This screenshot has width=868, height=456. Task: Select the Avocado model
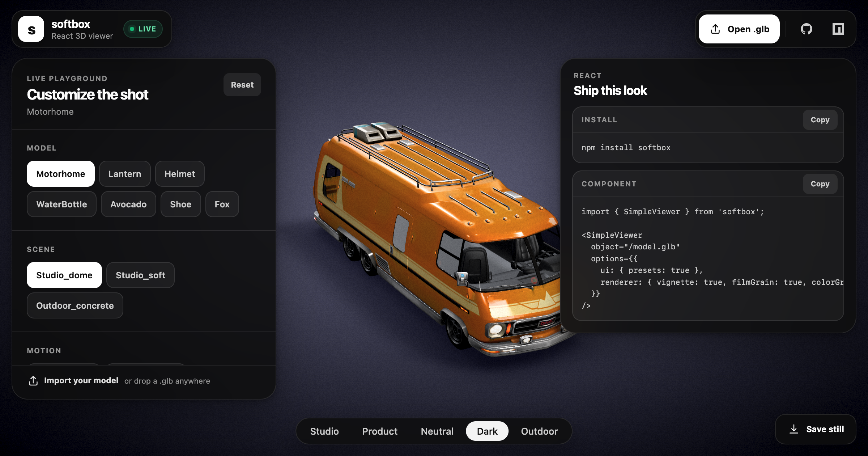[128, 204]
